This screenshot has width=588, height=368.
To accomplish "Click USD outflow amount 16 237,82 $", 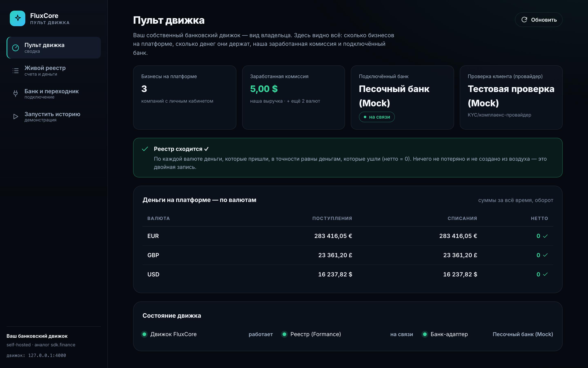I will coord(460,274).
